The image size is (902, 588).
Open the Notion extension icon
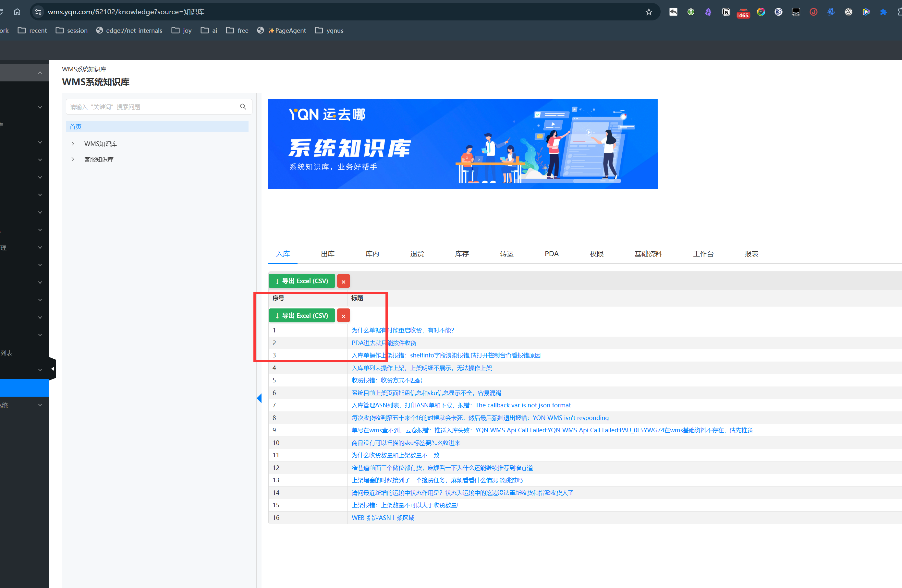tap(726, 12)
